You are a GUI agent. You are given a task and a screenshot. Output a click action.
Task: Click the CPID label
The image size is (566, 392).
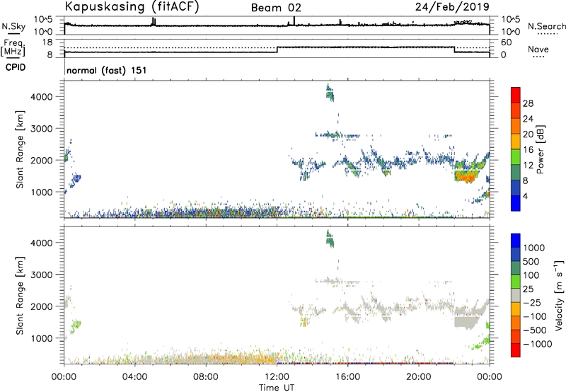point(16,67)
